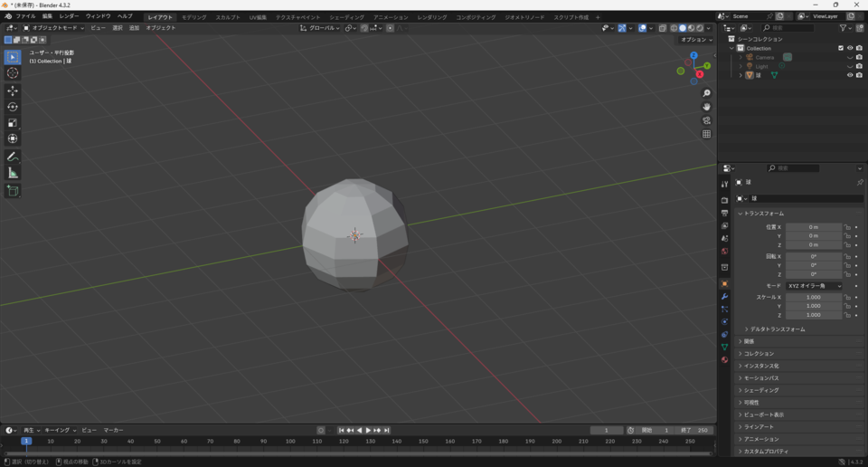Screen dimensions: 868x467
Task: Open the Output properties tab icon
Action: pyautogui.click(x=724, y=213)
